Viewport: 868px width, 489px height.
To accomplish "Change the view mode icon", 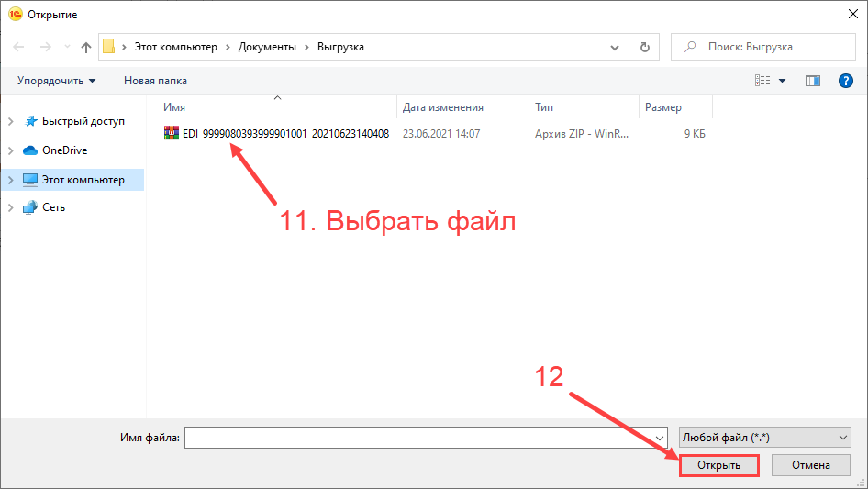I will click(762, 81).
